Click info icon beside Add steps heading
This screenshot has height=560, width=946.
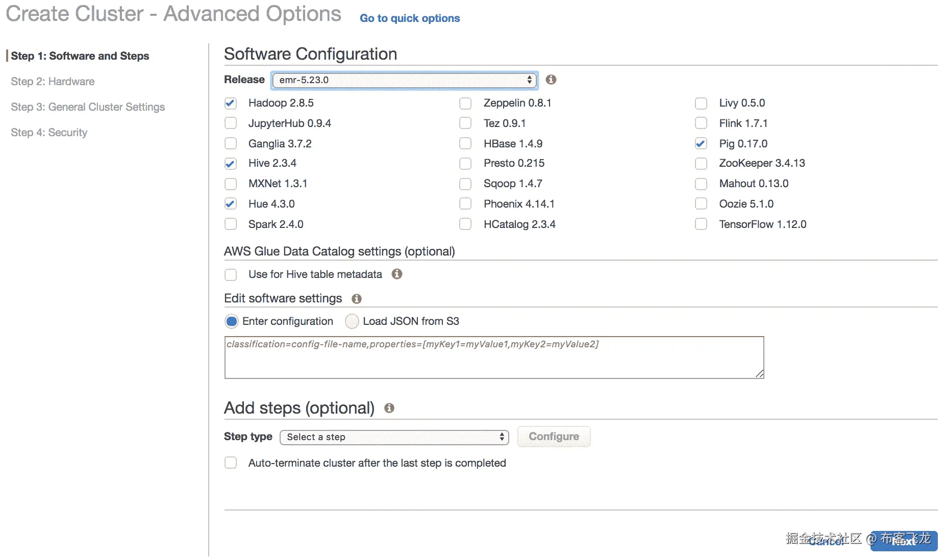(389, 408)
